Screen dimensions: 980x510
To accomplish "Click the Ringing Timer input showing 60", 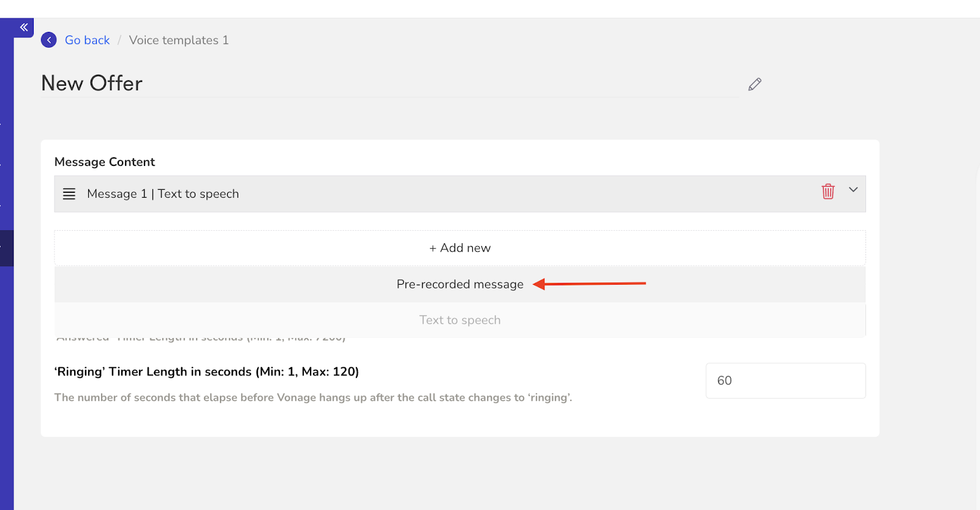I will coord(785,380).
